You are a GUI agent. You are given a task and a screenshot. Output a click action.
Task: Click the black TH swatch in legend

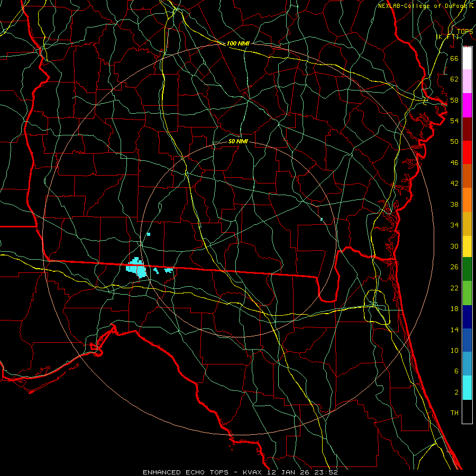coord(467,411)
